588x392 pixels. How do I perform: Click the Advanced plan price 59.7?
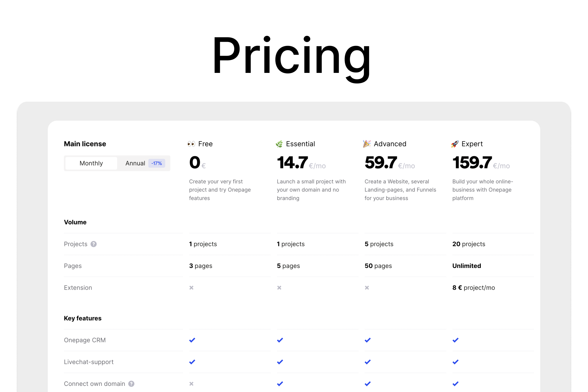pyautogui.click(x=381, y=162)
